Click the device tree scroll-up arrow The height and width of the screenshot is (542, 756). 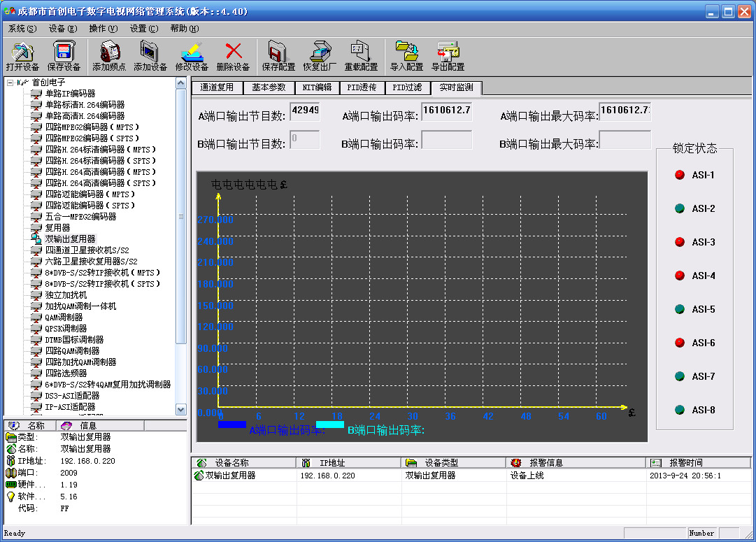tap(181, 83)
